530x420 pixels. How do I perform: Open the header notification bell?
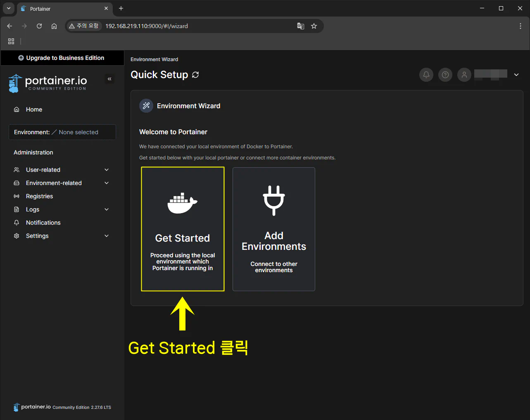pyautogui.click(x=426, y=75)
